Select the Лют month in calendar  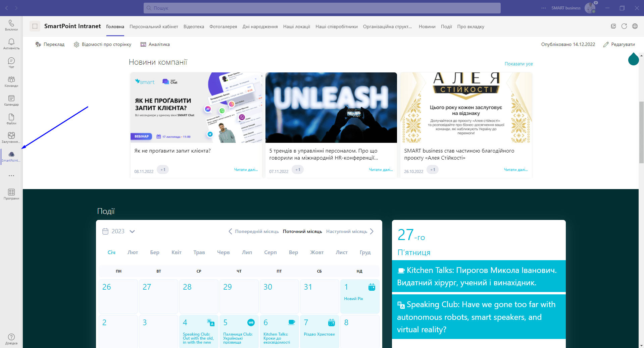click(133, 252)
